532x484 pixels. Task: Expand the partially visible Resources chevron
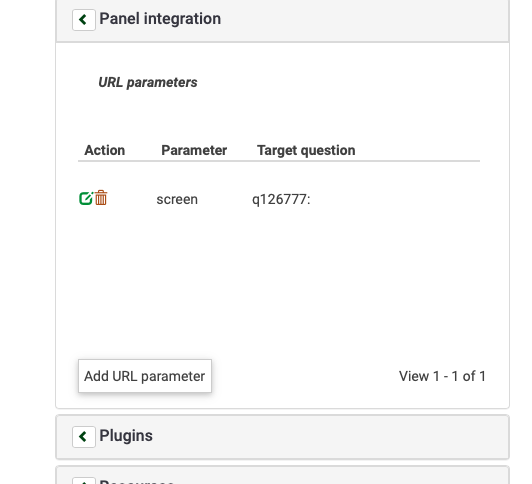[83, 481]
